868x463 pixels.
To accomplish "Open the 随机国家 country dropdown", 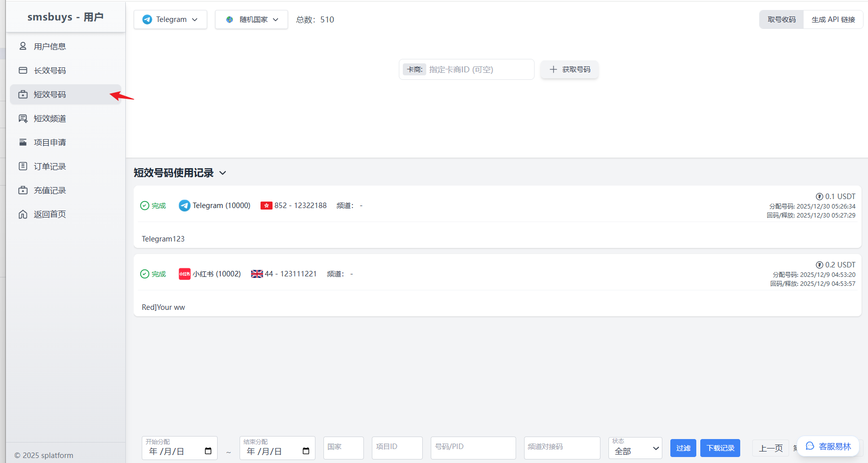I will pyautogui.click(x=252, y=19).
